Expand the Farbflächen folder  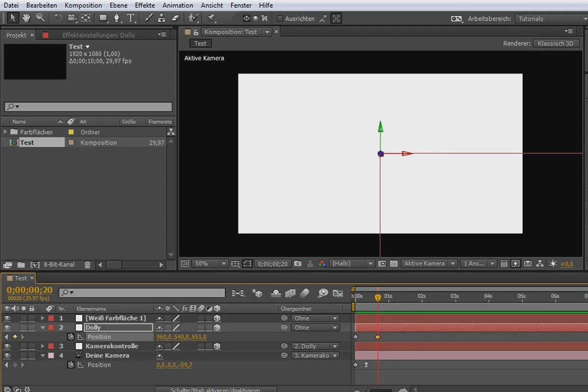pyautogui.click(x=5, y=132)
